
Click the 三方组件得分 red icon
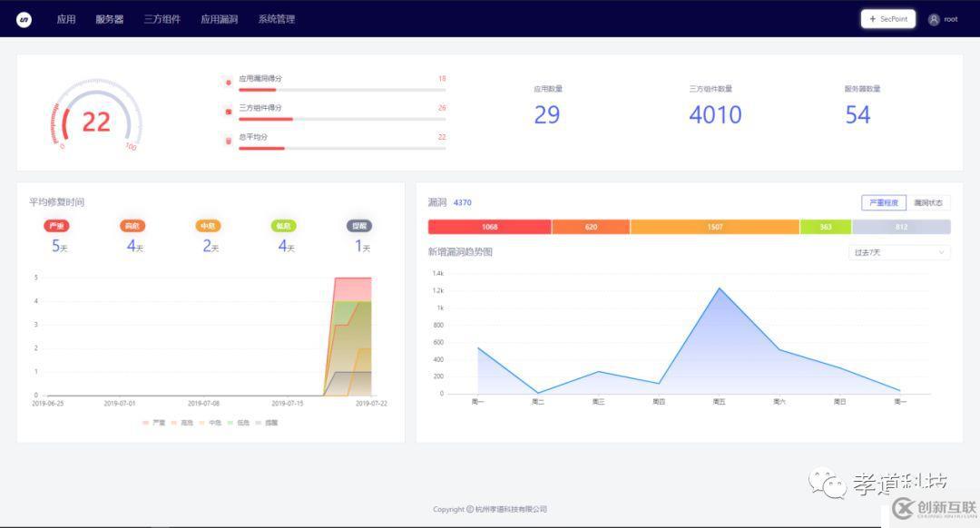(x=228, y=112)
